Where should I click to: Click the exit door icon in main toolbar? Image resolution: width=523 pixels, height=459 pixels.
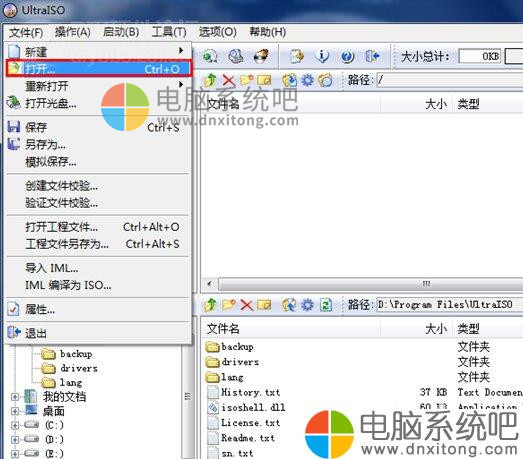(372, 56)
